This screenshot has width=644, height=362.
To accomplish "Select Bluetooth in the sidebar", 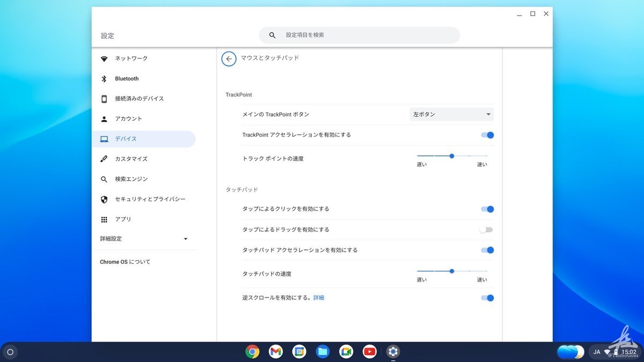I will click(144, 79).
